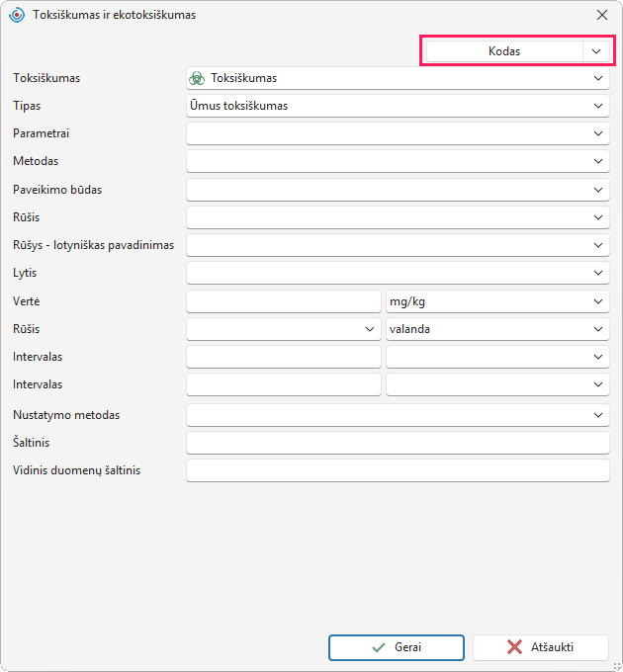The image size is (623, 672).
Task: Click into the Vertė value field
Action: tap(284, 301)
